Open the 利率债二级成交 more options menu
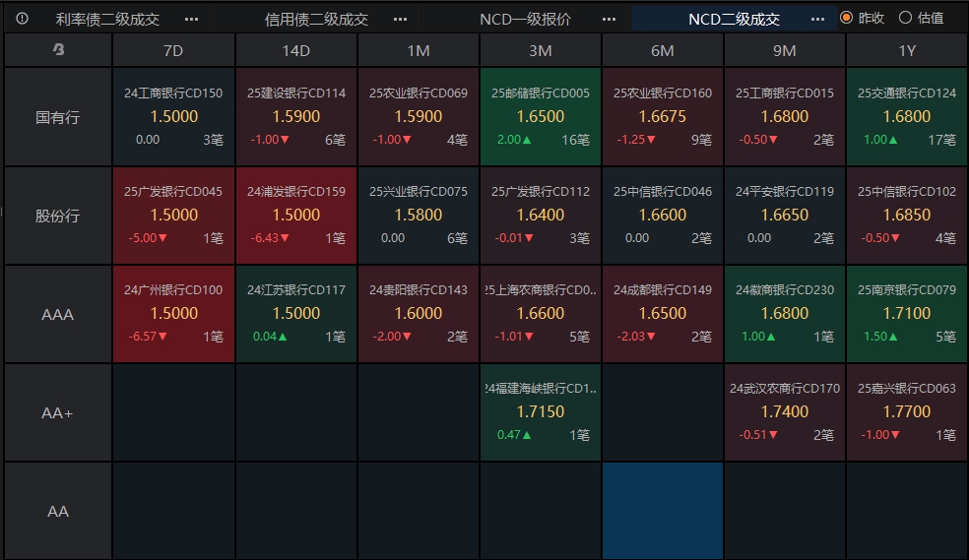This screenshot has height=560, width=969. click(192, 19)
